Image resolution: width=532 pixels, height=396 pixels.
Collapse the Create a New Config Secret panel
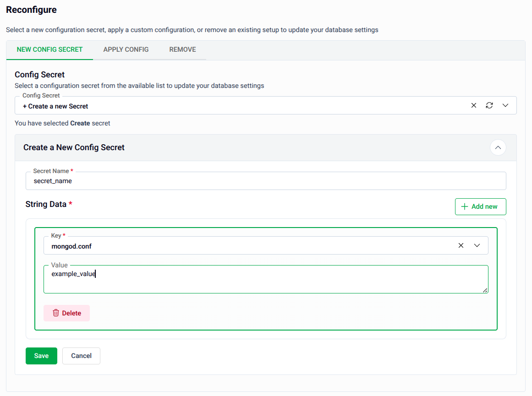click(x=498, y=147)
